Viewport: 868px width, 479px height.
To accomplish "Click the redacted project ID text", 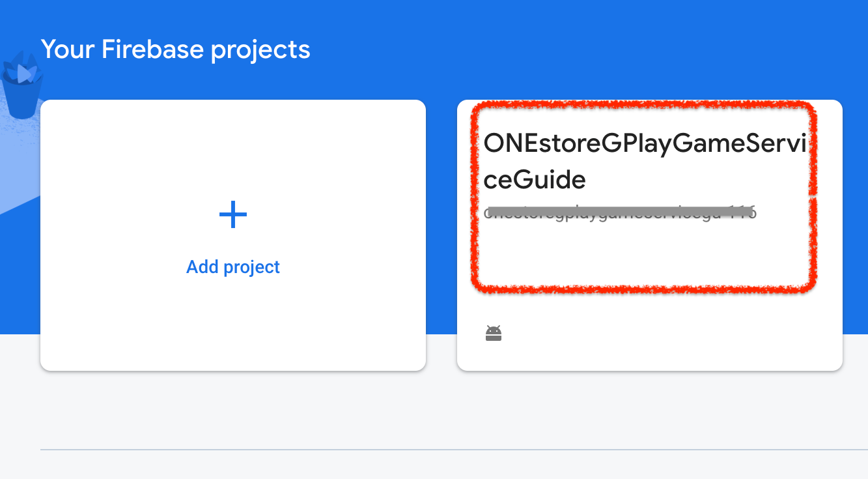I will point(620,212).
